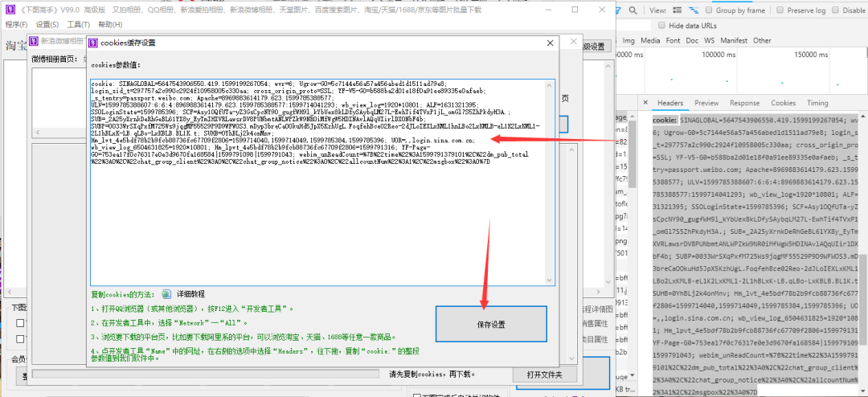Filter network requests by Font
This screenshot has height=397, width=868.
pos(674,40)
